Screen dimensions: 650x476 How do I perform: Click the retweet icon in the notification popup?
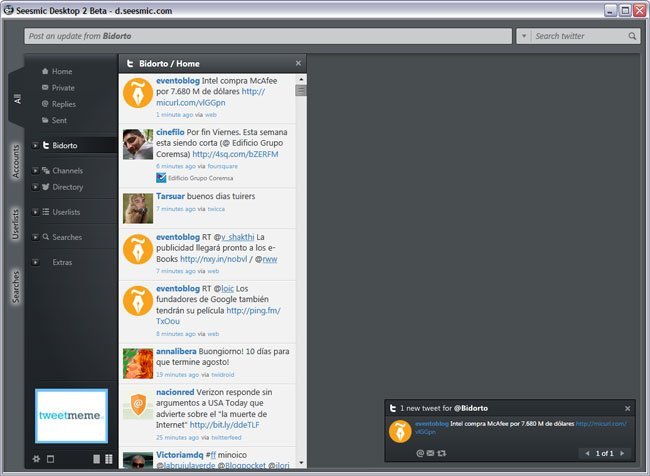pos(441,453)
